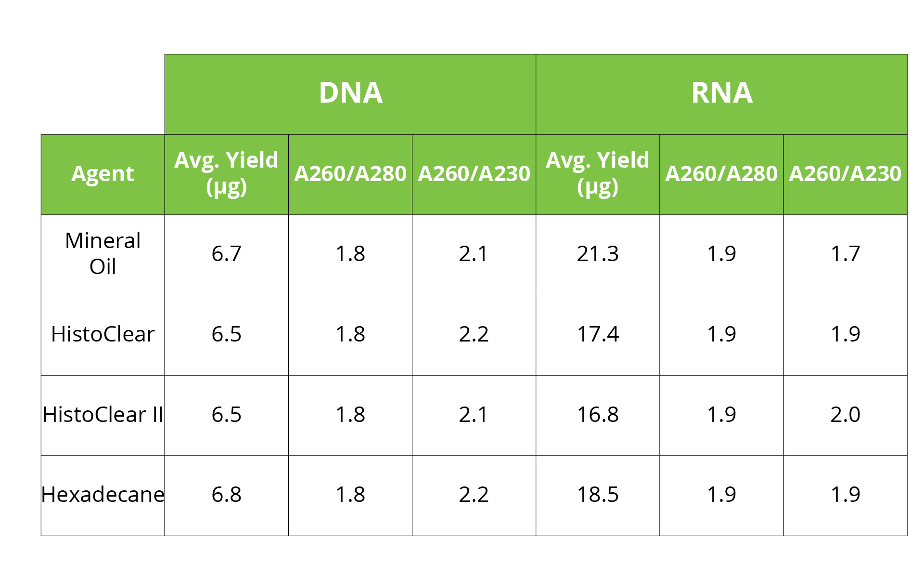The height and width of the screenshot is (578, 924).
Task: Select the RNA A260/A230 column header
Action: pos(845,174)
